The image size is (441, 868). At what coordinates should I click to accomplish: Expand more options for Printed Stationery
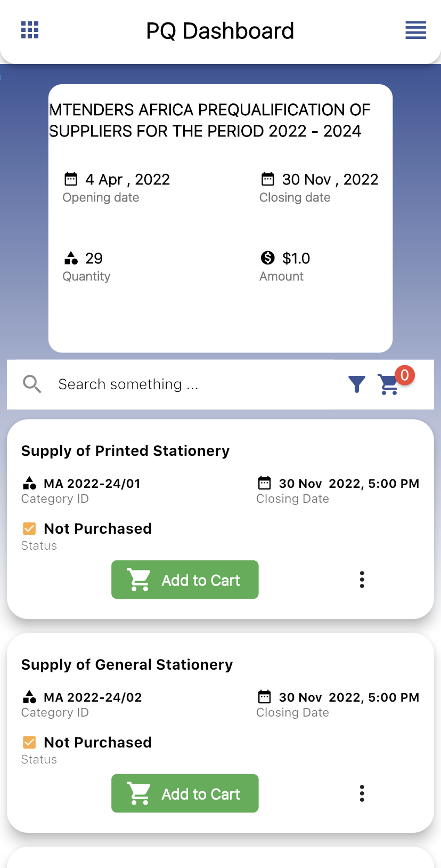362,580
